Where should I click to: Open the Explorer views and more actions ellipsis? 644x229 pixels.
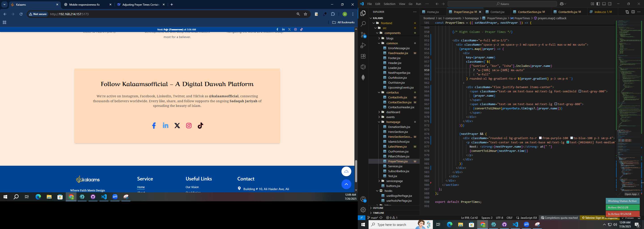pos(415,12)
